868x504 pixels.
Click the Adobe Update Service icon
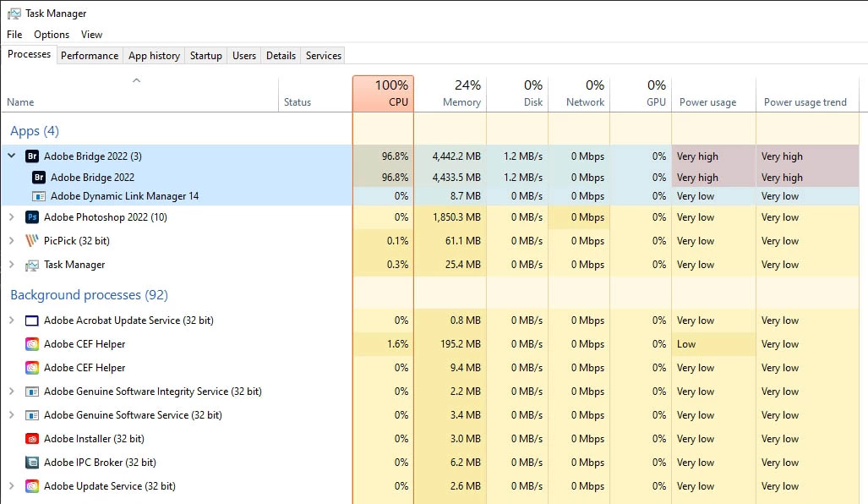(x=32, y=486)
